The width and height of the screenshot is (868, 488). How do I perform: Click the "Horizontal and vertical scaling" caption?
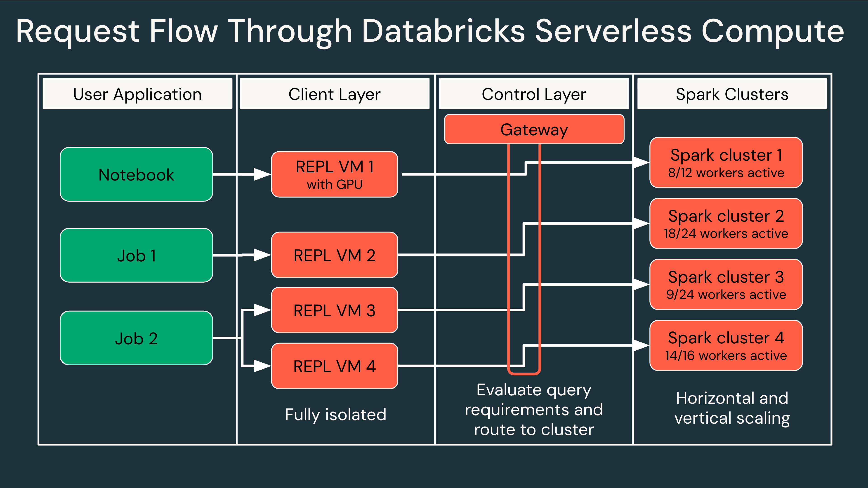pyautogui.click(x=732, y=408)
